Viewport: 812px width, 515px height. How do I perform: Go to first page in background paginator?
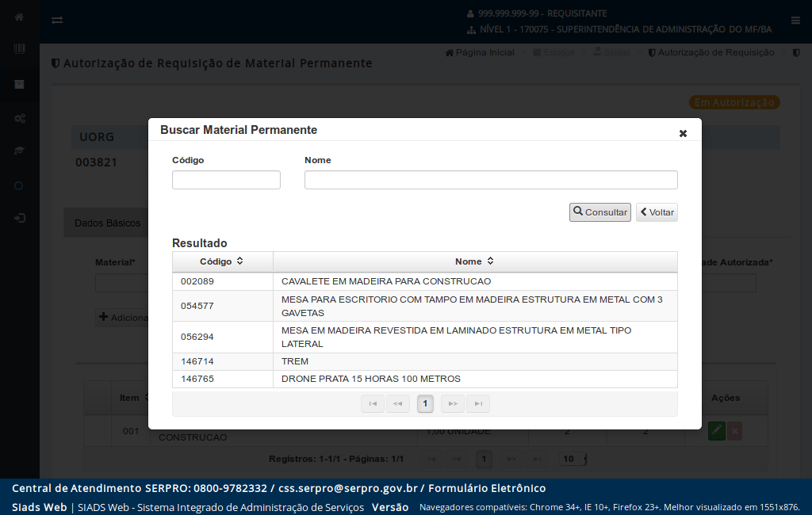(x=432, y=459)
